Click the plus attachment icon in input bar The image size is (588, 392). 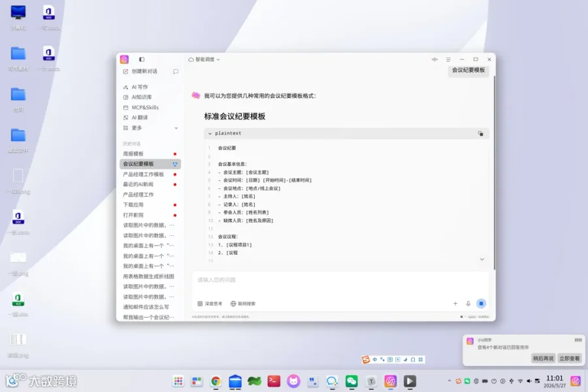point(455,303)
